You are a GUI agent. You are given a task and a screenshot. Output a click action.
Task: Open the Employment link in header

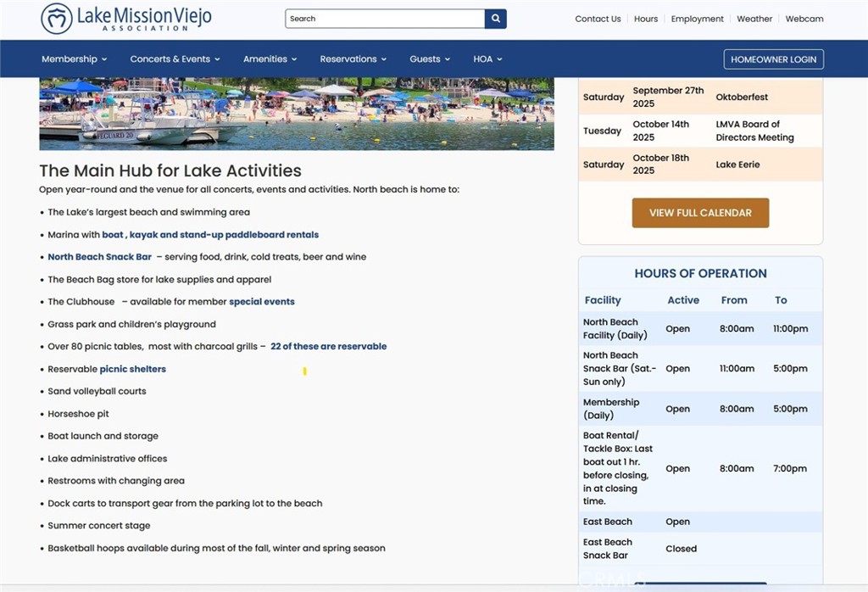point(697,19)
